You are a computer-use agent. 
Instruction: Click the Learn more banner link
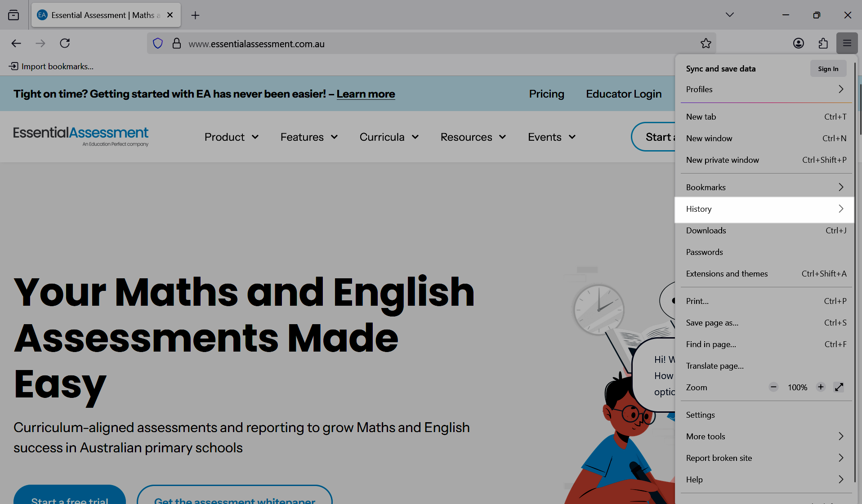coord(366,94)
